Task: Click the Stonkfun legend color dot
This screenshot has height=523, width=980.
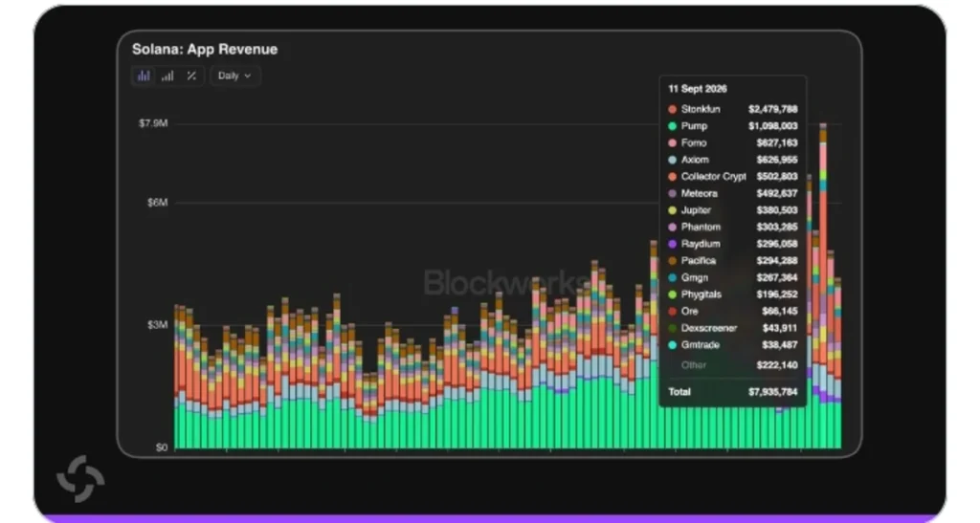Action: [673, 109]
